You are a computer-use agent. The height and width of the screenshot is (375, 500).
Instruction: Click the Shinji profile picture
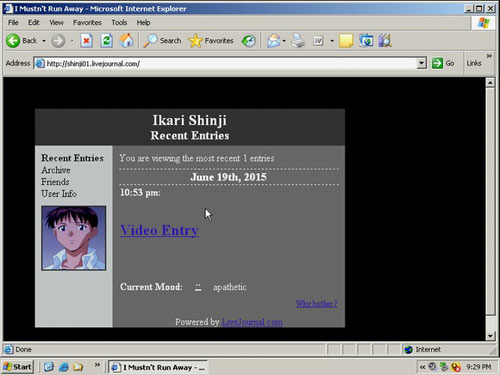(x=74, y=238)
